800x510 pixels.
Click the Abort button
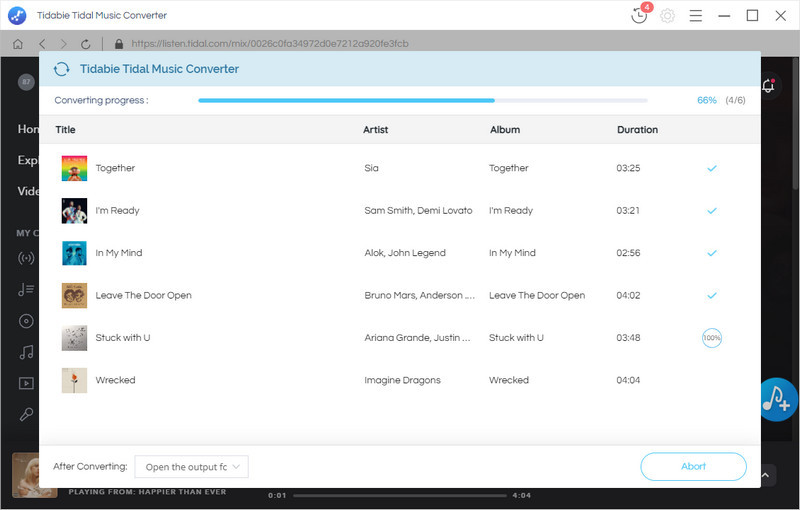tap(693, 467)
